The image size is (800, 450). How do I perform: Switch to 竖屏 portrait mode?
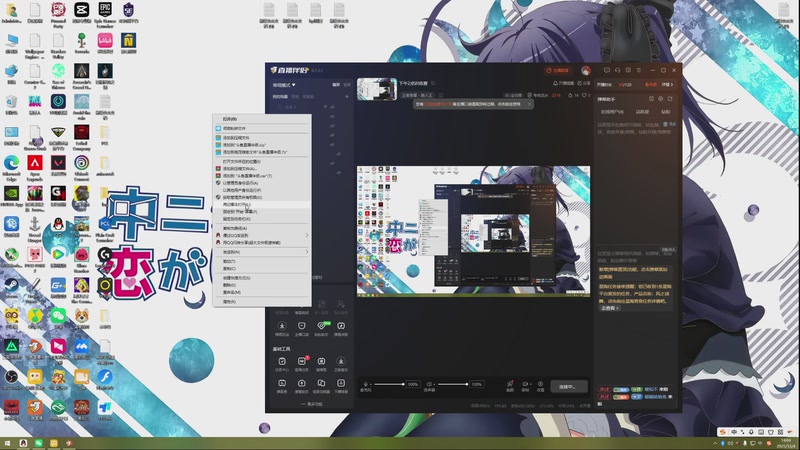(x=347, y=85)
